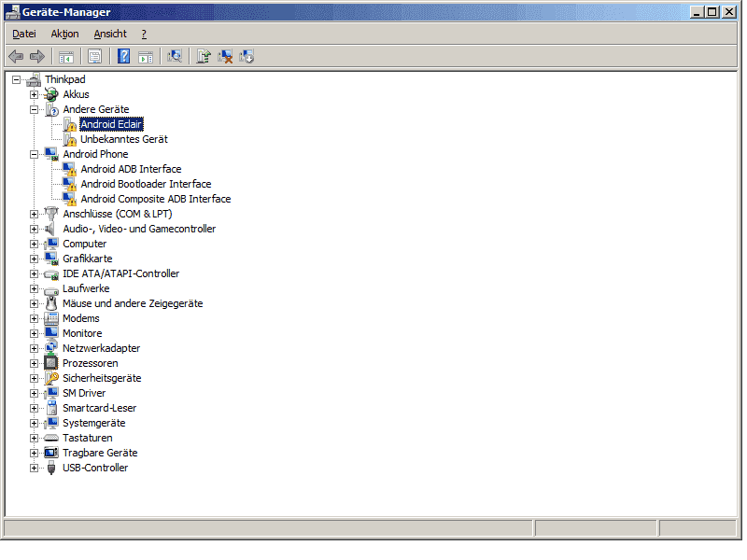Expand the Laufwerke node

[x=34, y=288]
